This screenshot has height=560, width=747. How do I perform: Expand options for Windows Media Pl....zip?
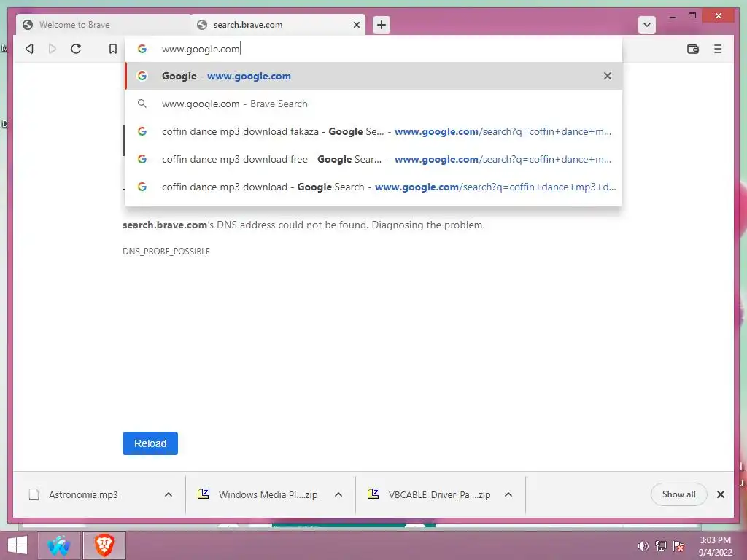(338, 495)
